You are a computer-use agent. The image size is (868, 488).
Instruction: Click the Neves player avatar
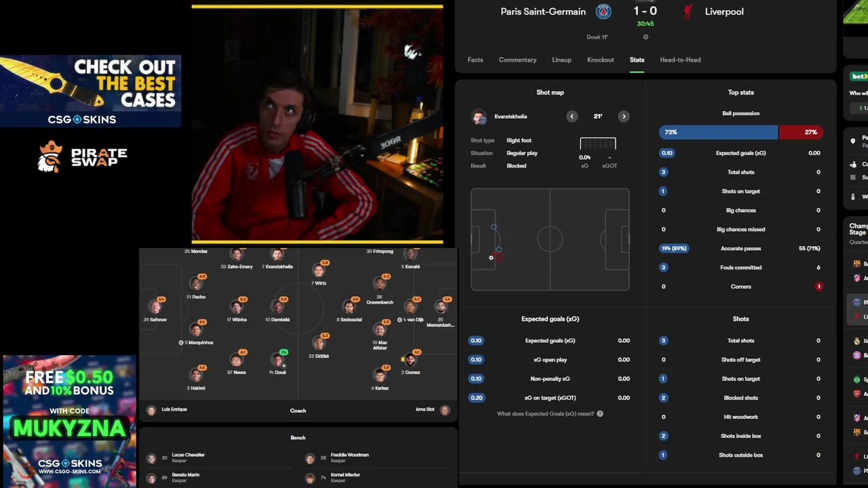237,360
